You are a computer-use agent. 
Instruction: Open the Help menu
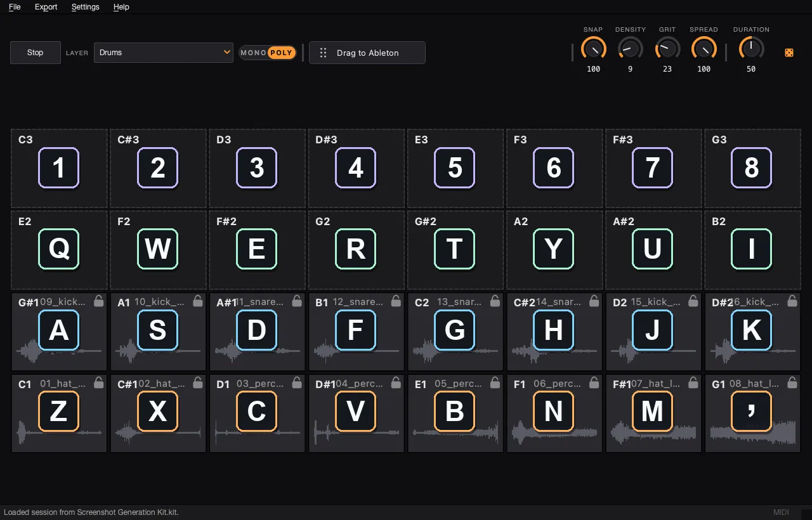pos(121,7)
